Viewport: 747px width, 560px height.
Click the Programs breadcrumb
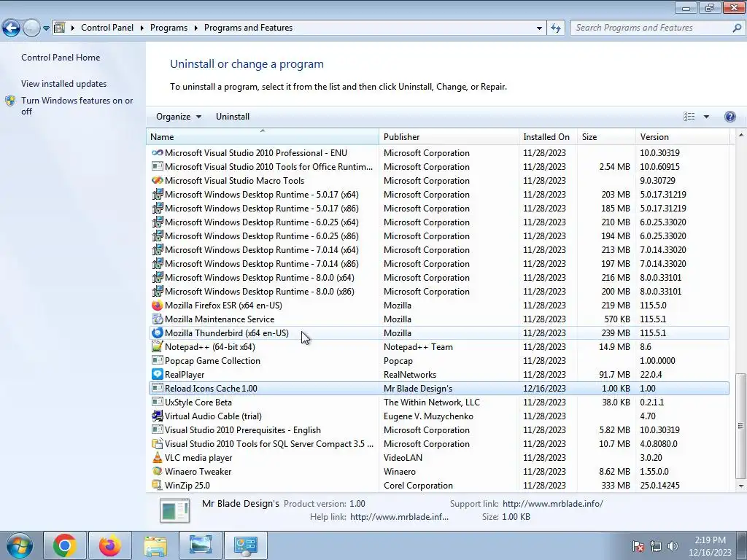tap(169, 28)
